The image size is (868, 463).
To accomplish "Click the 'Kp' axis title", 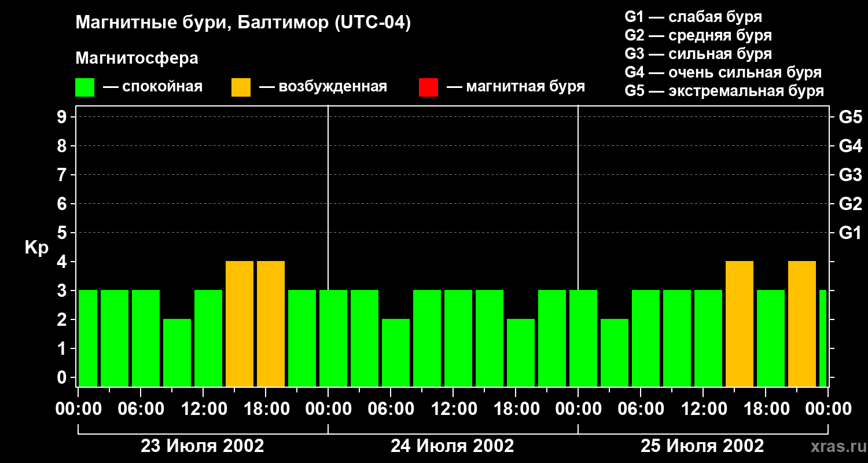I will [x=36, y=248].
